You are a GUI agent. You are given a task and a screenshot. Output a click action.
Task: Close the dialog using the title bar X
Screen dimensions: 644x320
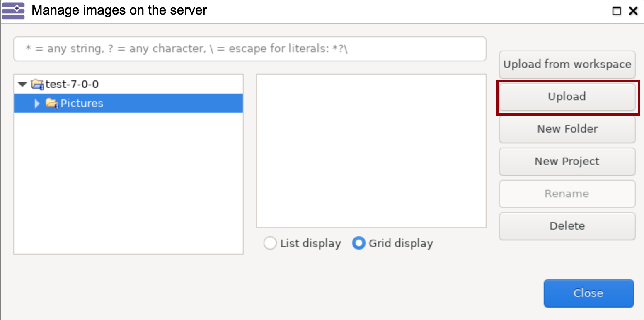[x=633, y=11]
